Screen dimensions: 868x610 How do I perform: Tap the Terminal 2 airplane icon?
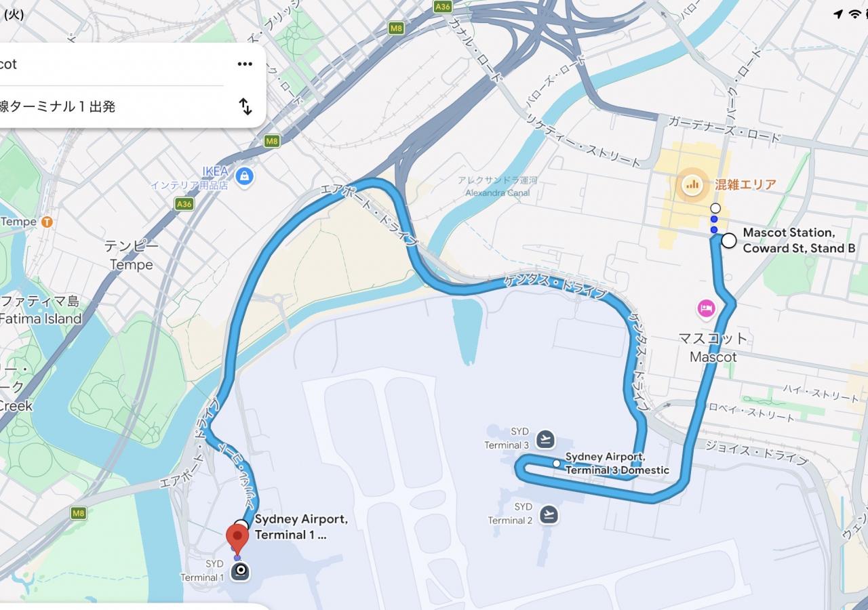pos(549,514)
